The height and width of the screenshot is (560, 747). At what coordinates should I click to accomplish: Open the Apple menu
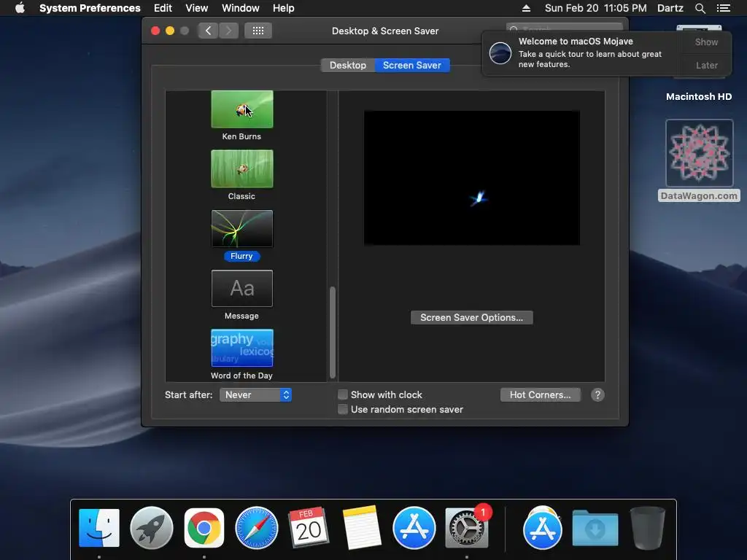20,8
